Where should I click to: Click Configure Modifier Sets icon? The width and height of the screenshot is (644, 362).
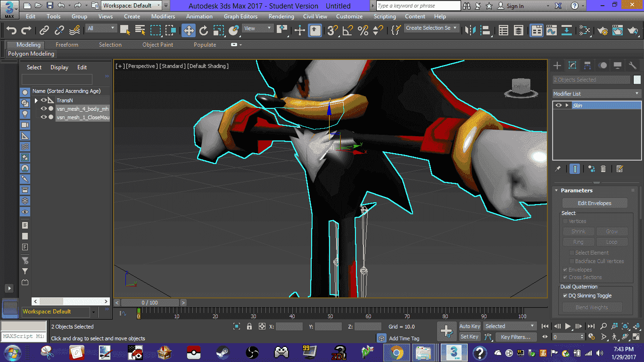tap(619, 169)
